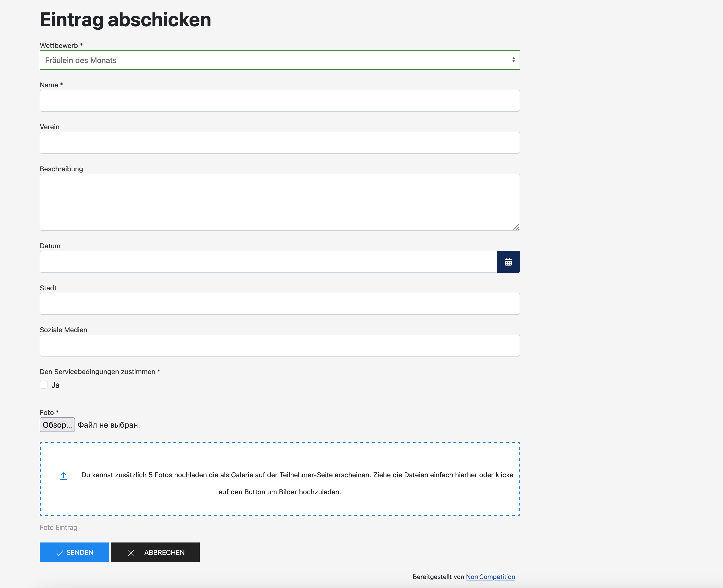The image size is (723, 588).
Task: Enable the Ja checkbox for Servicebedingungen
Action: pyautogui.click(x=44, y=385)
